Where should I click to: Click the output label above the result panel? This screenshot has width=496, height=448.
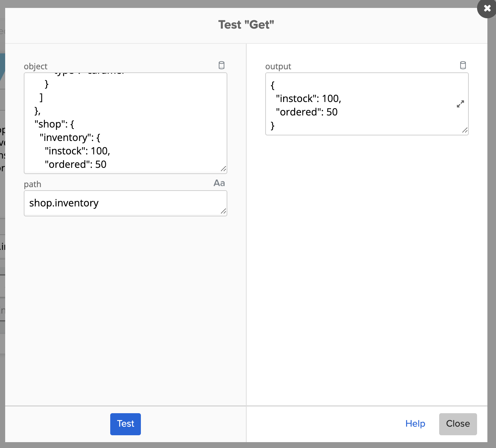pos(278,66)
